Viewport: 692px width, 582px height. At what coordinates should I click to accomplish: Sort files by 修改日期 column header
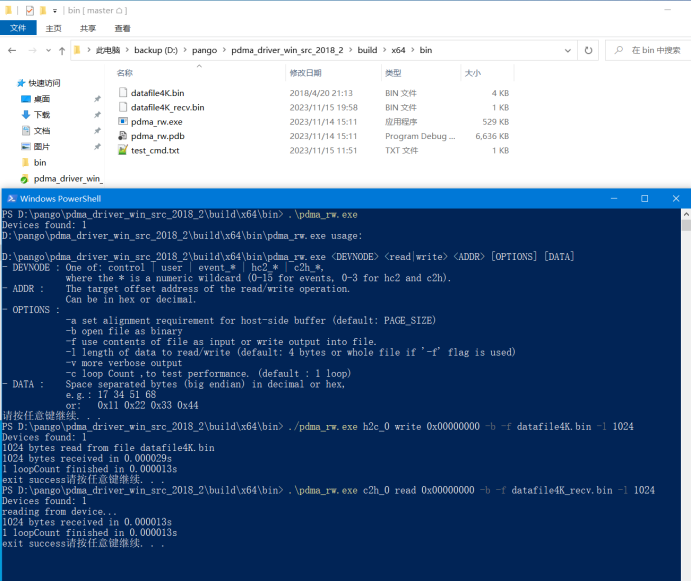306,73
